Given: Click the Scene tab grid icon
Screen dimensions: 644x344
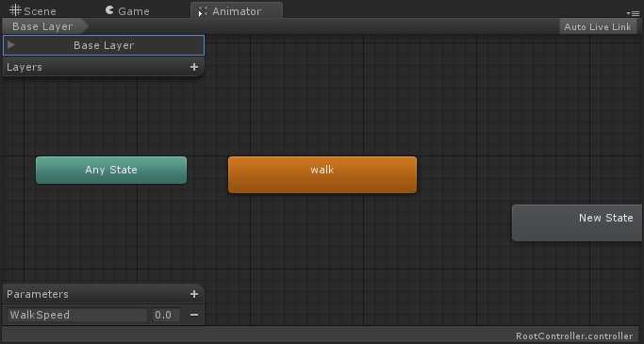Looking at the screenshot, I should [x=15, y=9].
